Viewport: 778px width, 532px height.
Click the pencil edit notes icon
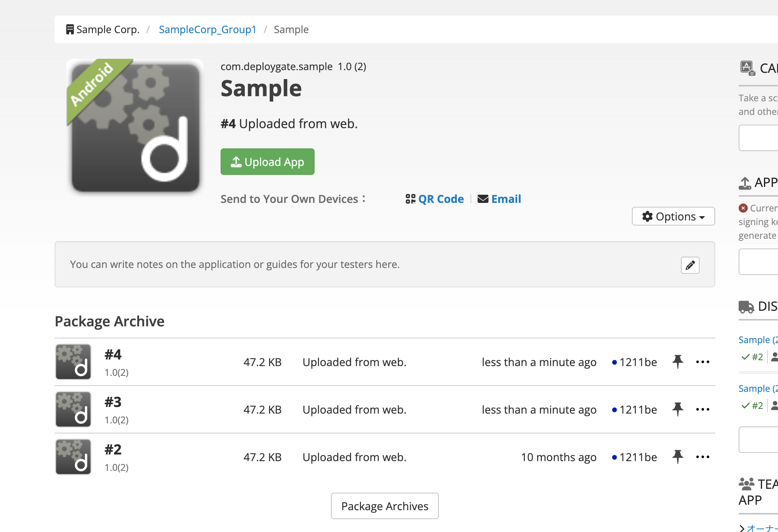coord(690,265)
